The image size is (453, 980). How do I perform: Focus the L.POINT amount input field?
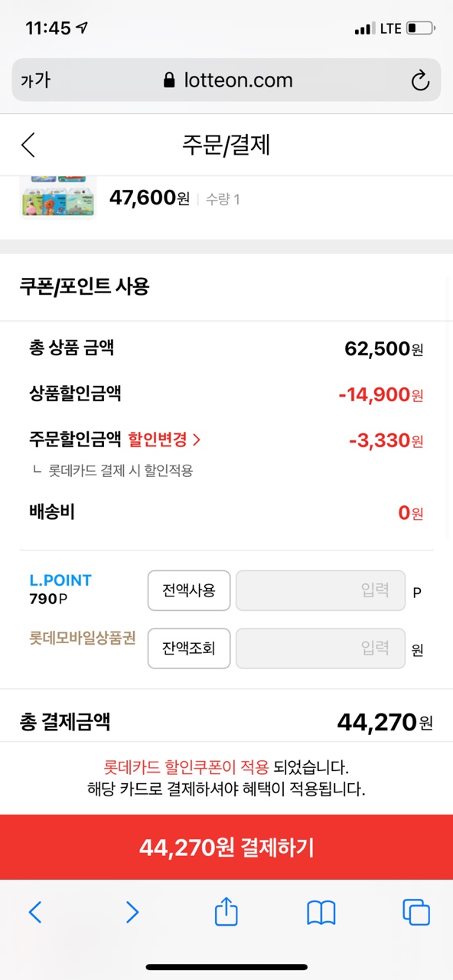coord(321,590)
